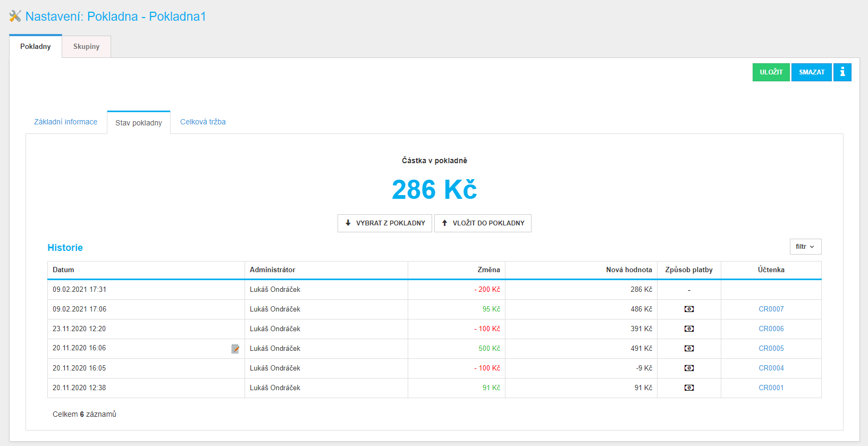The width and height of the screenshot is (868, 446).
Task: Open receipt link CR0007
Action: pos(771,309)
